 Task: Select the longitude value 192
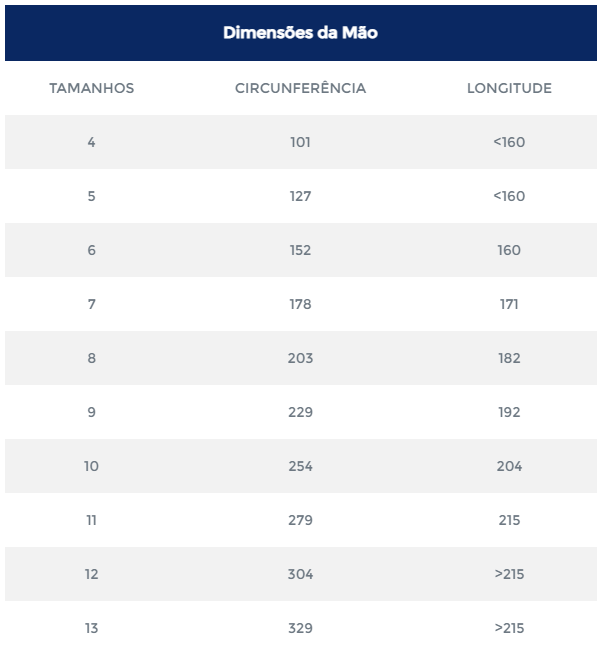(x=509, y=412)
